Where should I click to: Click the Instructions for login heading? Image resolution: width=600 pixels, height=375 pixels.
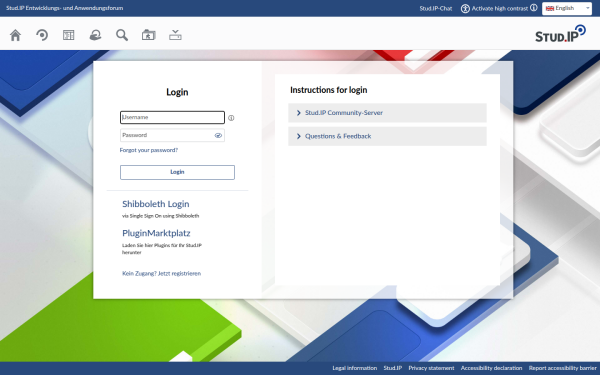pyautogui.click(x=329, y=90)
